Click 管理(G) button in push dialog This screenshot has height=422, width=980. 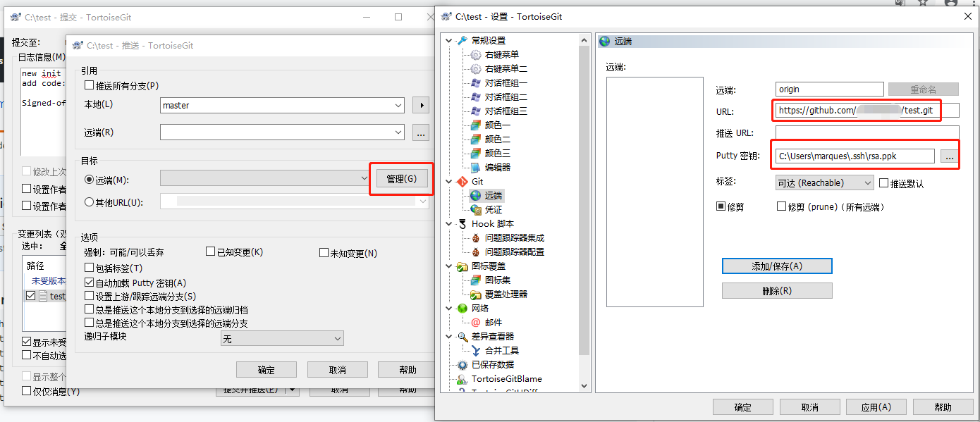pyautogui.click(x=401, y=179)
